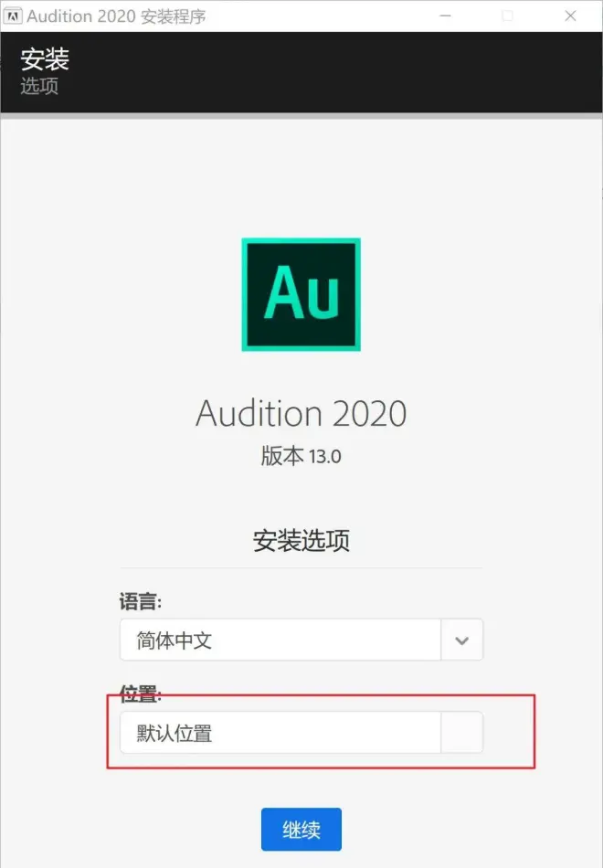Click the large Audition 2020 product name
This screenshot has height=868, width=603.
(301, 414)
